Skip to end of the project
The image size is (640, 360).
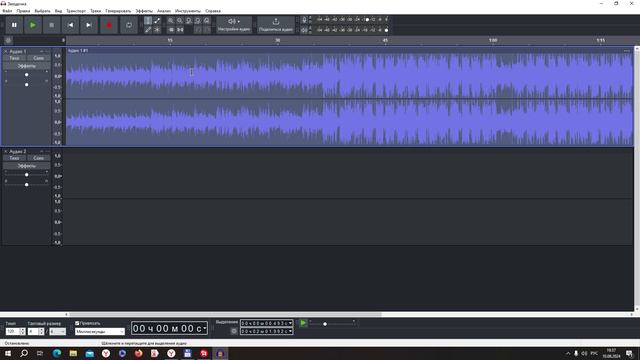89,25
